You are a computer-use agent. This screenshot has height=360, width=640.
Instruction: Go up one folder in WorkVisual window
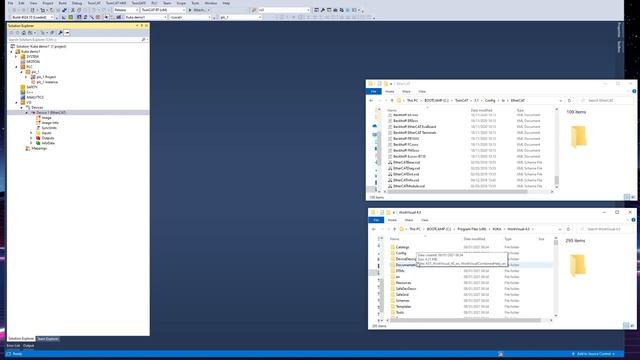click(x=394, y=229)
